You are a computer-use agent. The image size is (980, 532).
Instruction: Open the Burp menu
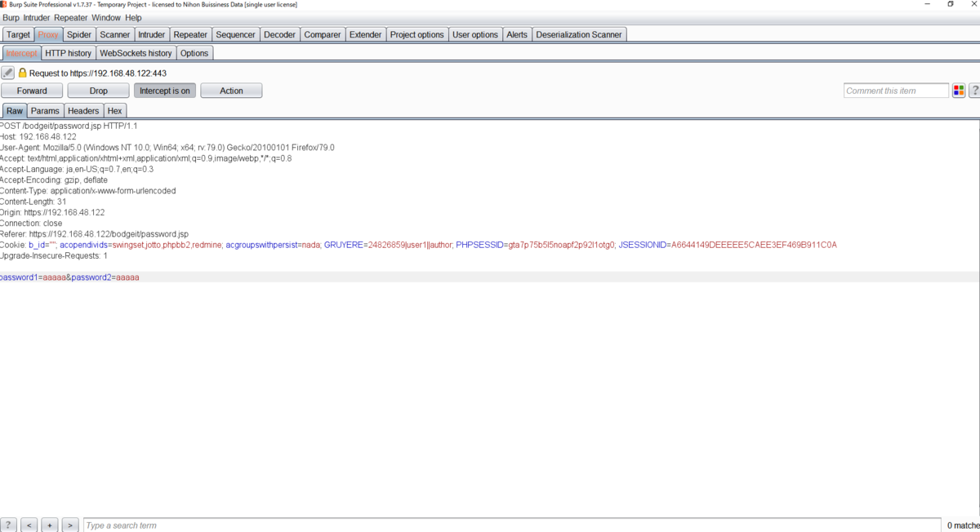[x=11, y=17]
